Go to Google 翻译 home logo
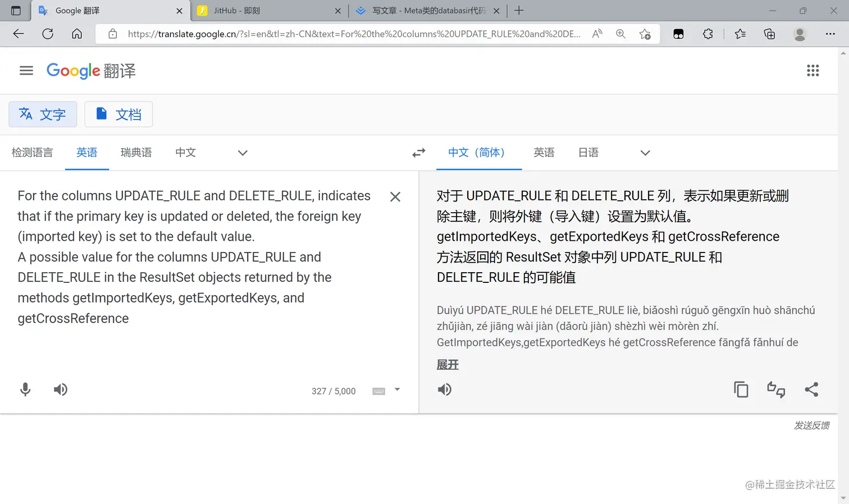 click(91, 71)
